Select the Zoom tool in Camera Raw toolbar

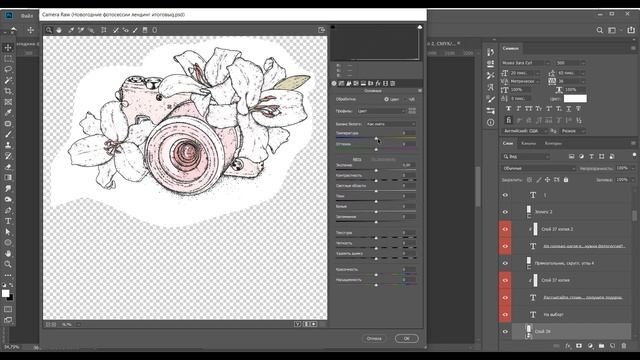click(x=49, y=30)
